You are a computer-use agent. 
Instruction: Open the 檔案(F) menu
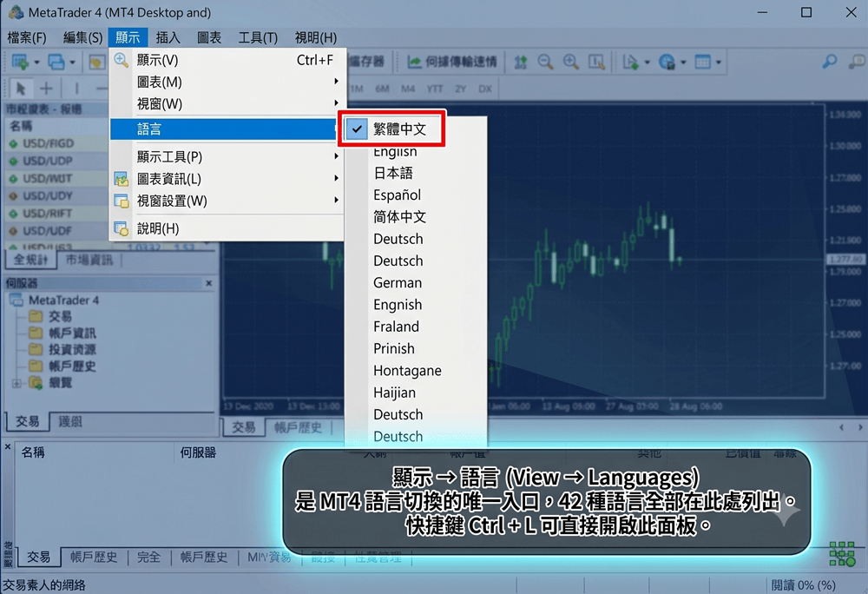(27, 37)
